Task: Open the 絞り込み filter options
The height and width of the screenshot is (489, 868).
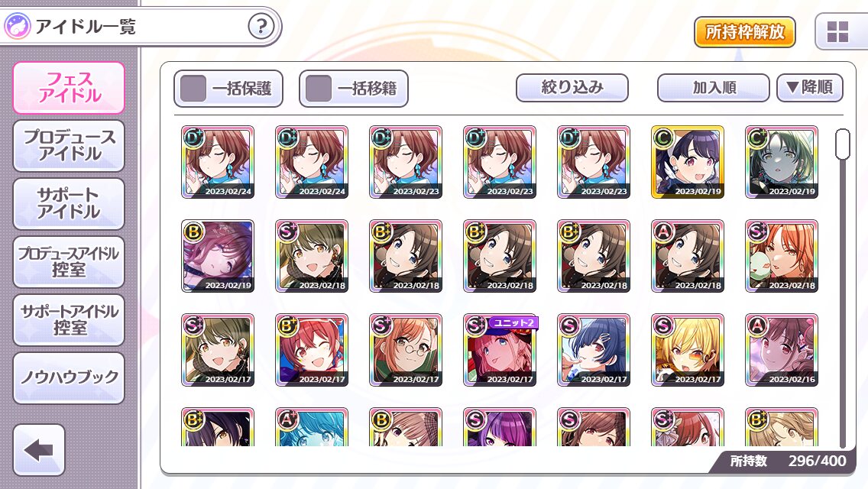Action: pyautogui.click(x=572, y=88)
